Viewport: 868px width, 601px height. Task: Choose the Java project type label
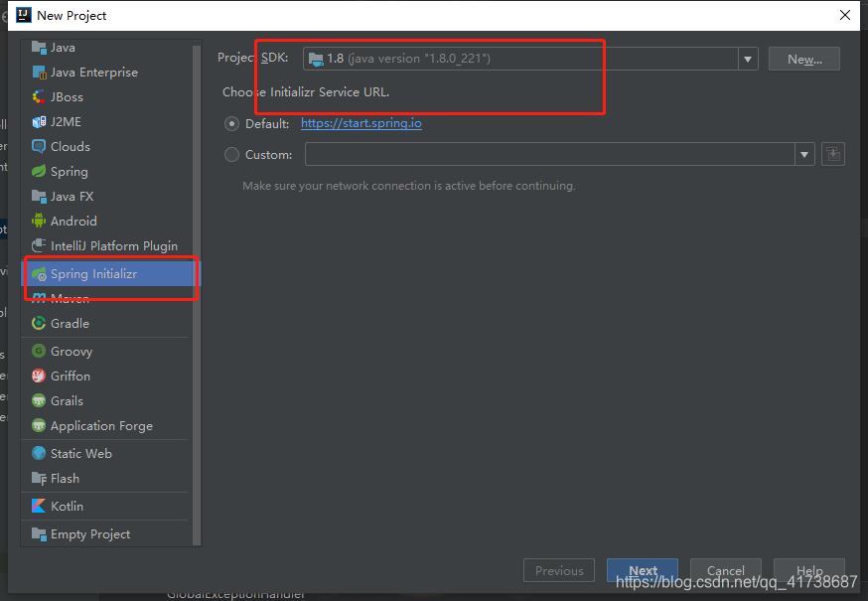coord(64,48)
